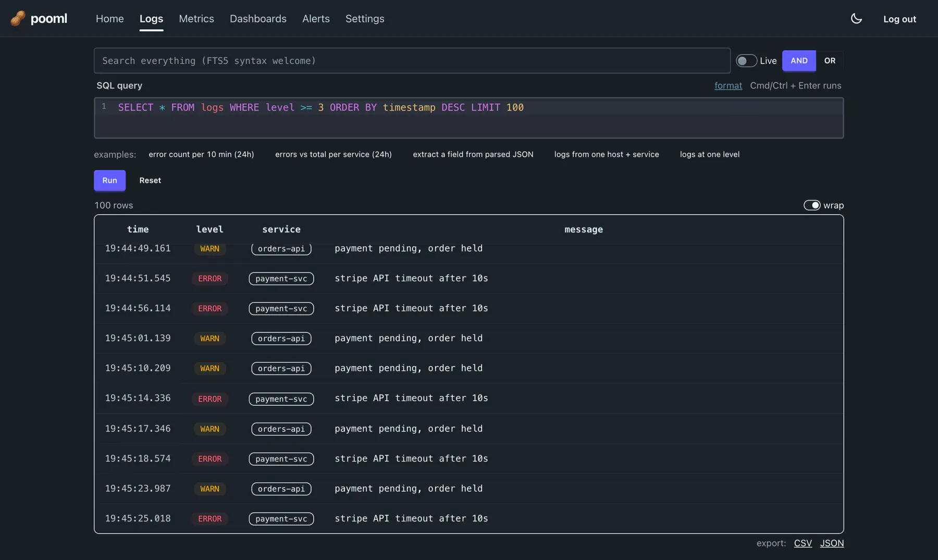Click the '100 rows' result count
Screen dimensions: 938x560
click(114, 205)
